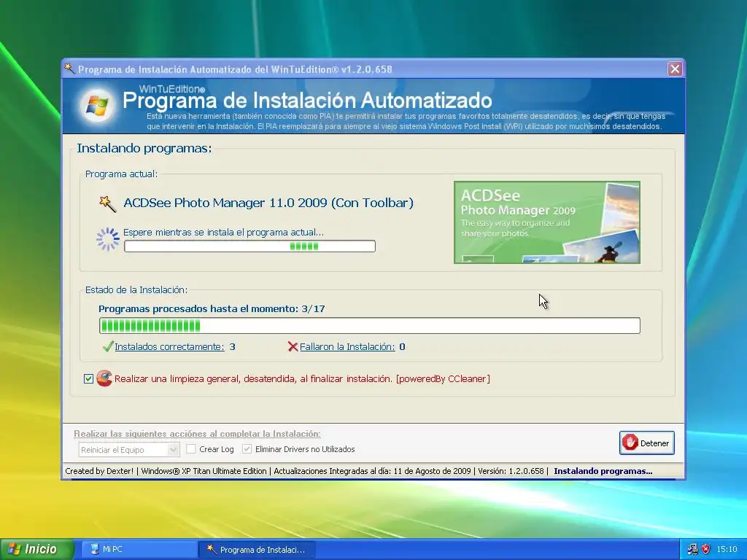Click the red security shield tray icon
The image size is (747, 560).
click(x=706, y=549)
